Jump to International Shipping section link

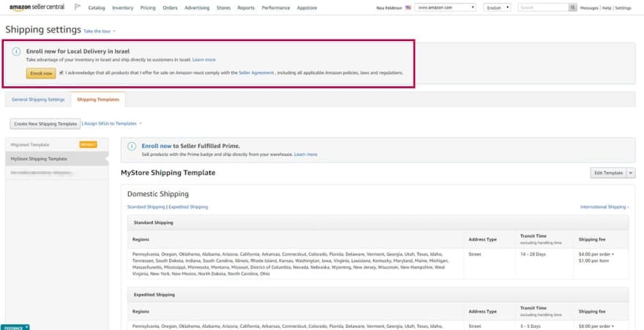(x=604, y=207)
